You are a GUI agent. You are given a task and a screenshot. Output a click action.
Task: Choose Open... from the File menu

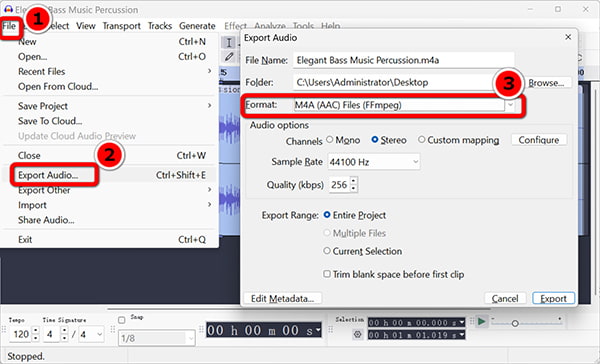pos(109,57)
